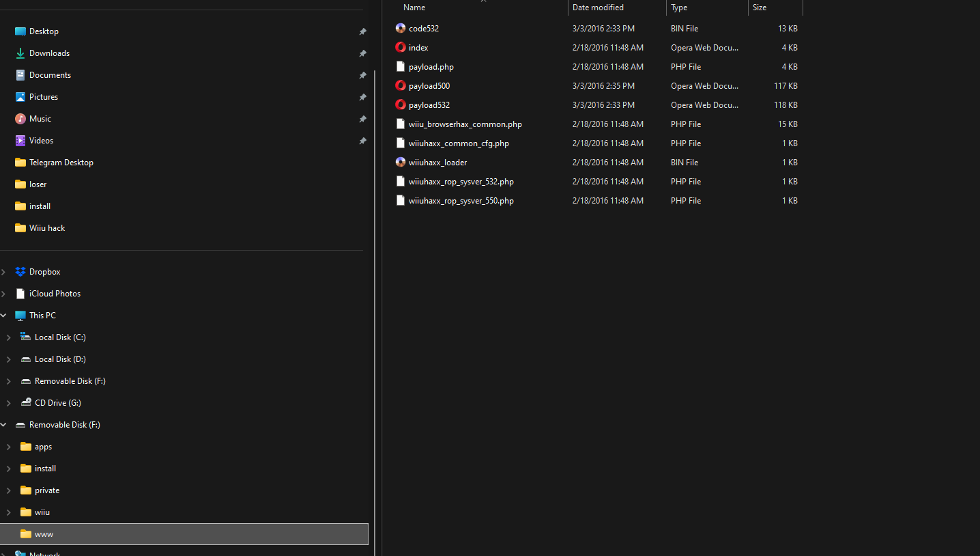
Task: Click the This PC monitor icon
Action: point(20,316)
